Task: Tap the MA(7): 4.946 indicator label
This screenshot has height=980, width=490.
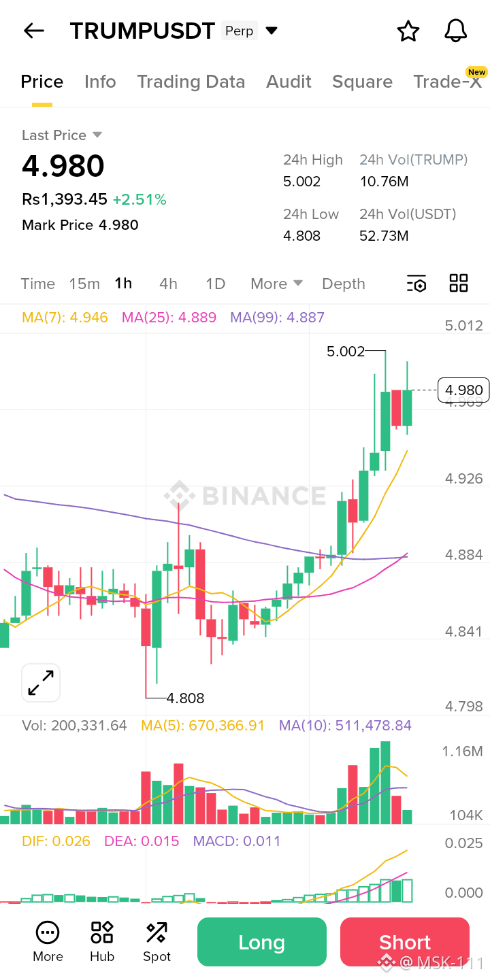Action: (x=65, y=317)
